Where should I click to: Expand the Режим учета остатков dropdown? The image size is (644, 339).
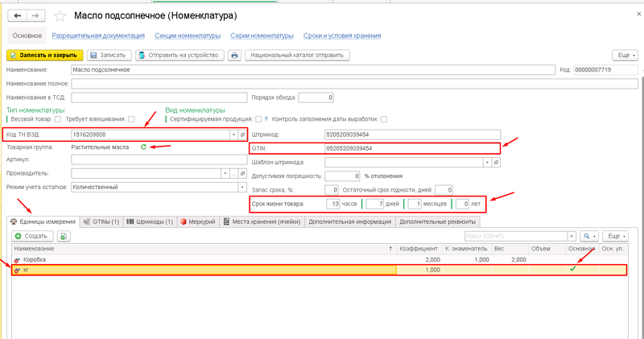[x=242, y=187]
